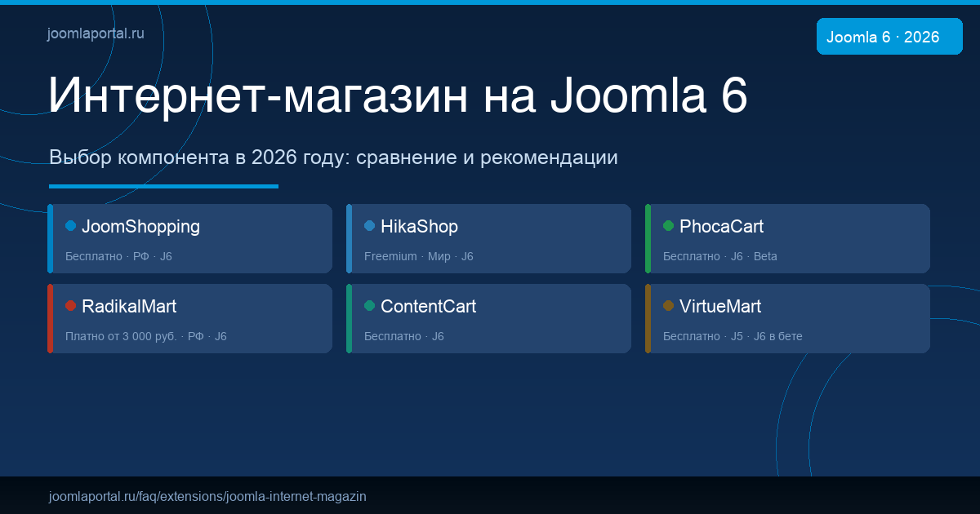Click the teal dot beside ContentCart

(x=370, y=306)
